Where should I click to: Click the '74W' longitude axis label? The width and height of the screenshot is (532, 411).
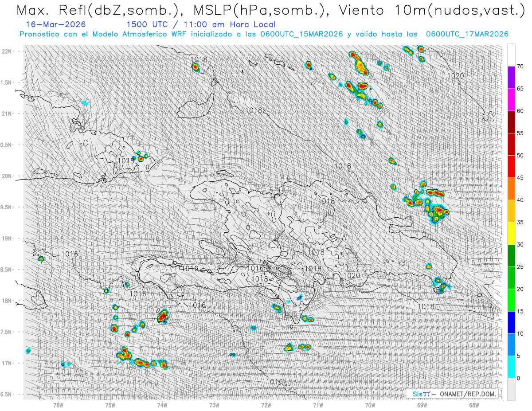pos(162,404)
